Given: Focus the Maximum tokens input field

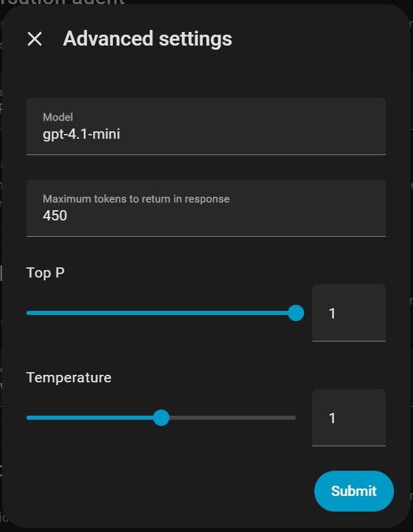Looking at the screenshot, I should [x=205, y=208].
